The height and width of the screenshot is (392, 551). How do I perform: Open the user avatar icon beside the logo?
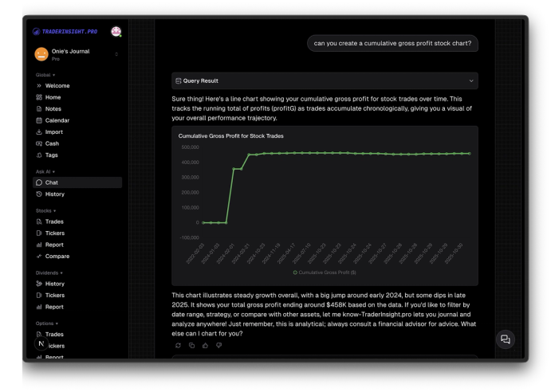tap(116, 32)
